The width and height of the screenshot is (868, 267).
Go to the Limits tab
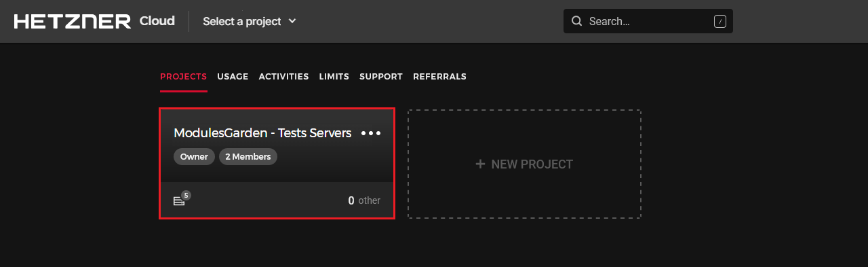point(334,77)
